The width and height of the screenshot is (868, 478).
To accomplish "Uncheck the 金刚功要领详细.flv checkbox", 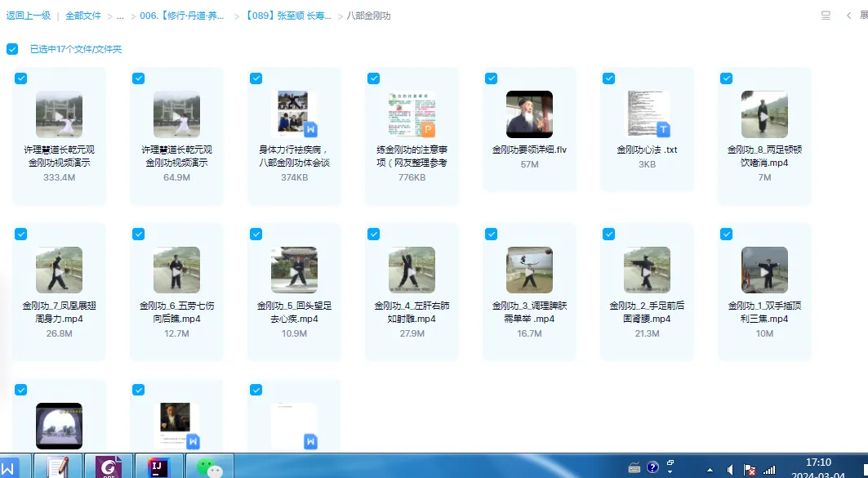I will [x=491, y=78].
